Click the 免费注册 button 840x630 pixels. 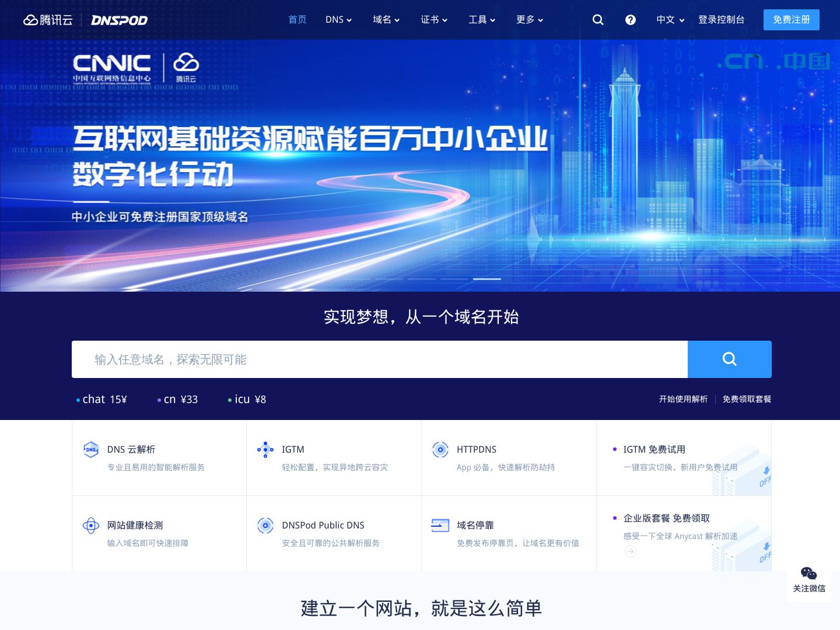(792, 20)
